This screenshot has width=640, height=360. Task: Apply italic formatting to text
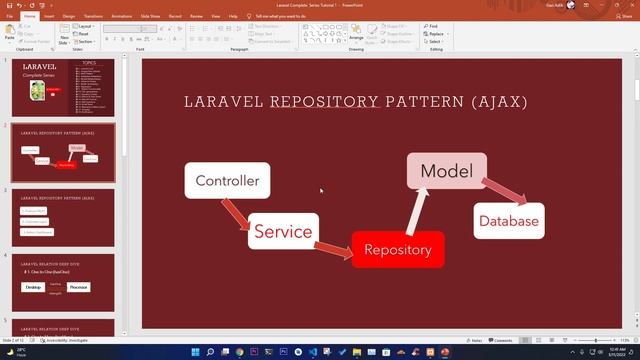115,39
